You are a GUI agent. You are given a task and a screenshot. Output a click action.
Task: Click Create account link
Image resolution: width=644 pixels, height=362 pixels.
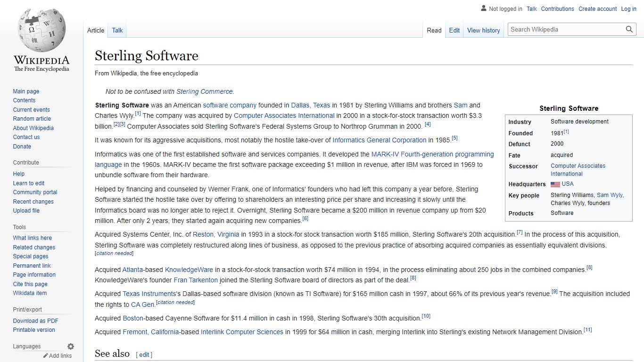pos(598,9)
